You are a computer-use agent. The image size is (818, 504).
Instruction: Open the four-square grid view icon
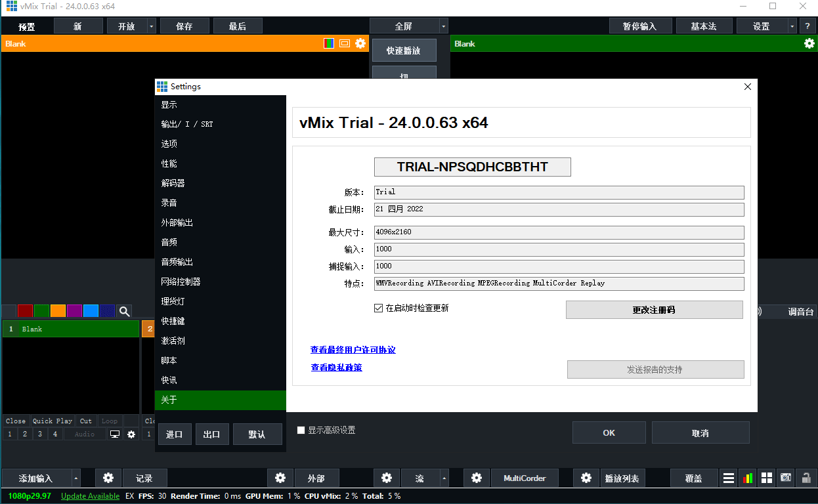[766, 478]
